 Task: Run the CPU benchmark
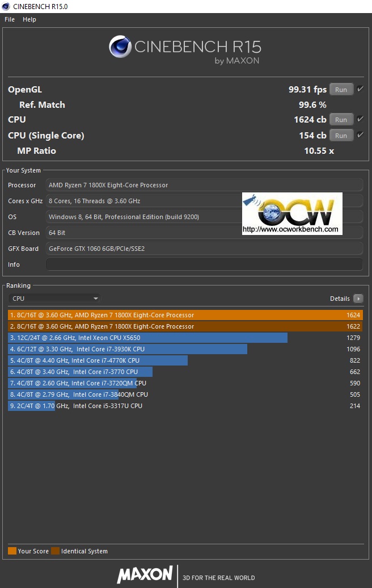click(341, 120)
